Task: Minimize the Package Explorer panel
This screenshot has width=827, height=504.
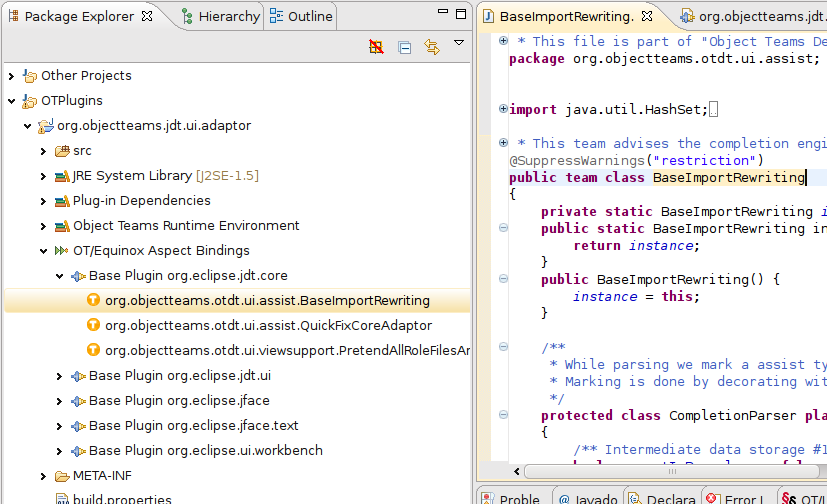Action: pos(444,13)
